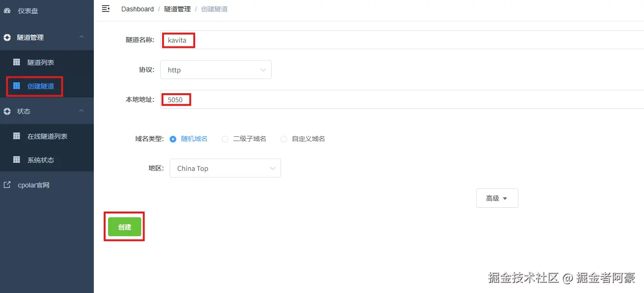644x293 pixels.
Task: Select the 创建隧道 menu item
Action: click(47, 86)
